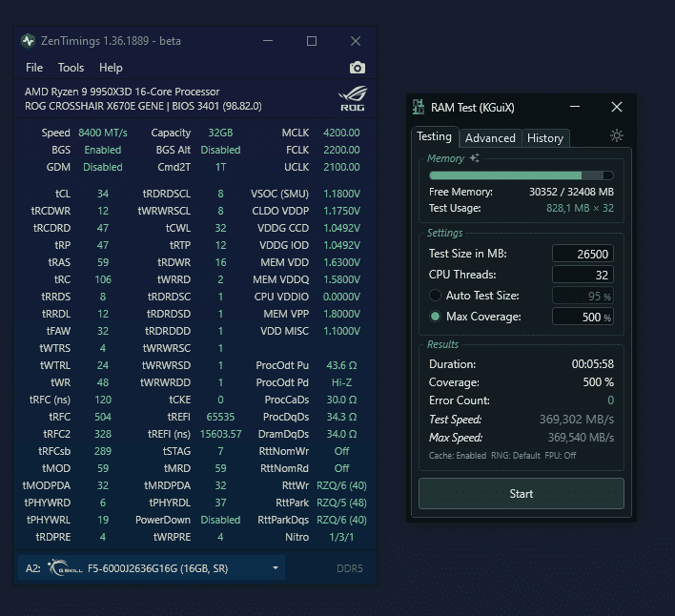The image size is (675, 616).
Task: Click the VSOC (SMU) value 1.1800V
Action: pos(342,194)
